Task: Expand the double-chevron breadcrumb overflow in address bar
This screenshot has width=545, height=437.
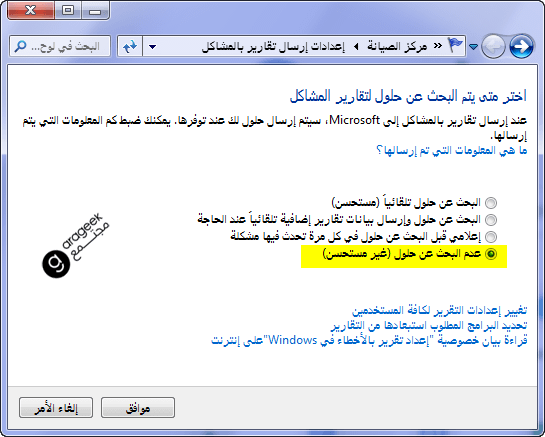Action: [438, 46]
